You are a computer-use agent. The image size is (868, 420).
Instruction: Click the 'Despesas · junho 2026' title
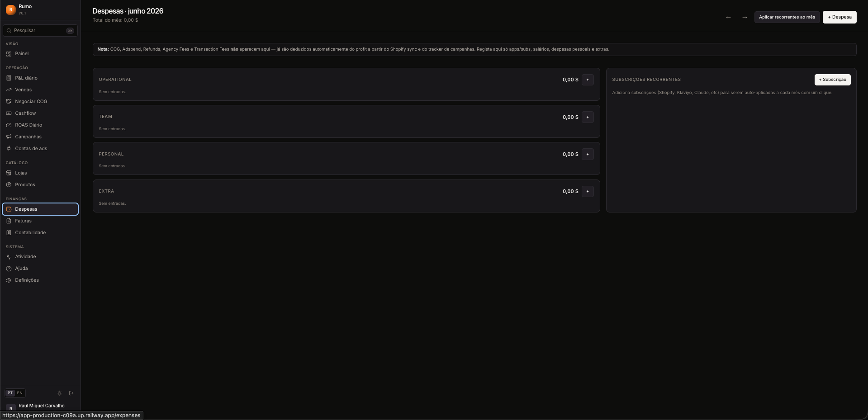[128, 11]
